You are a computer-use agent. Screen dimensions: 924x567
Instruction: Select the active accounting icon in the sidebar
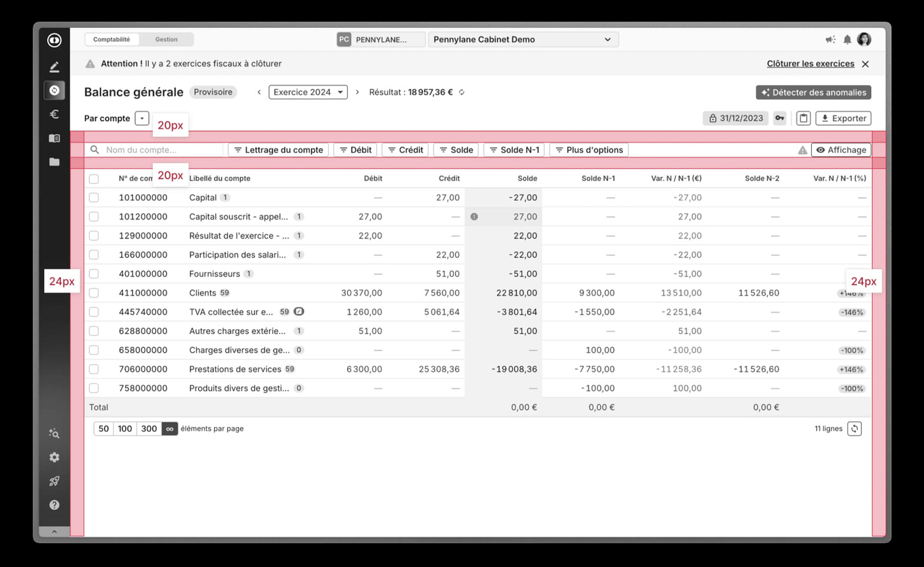(x=55, y=90)
